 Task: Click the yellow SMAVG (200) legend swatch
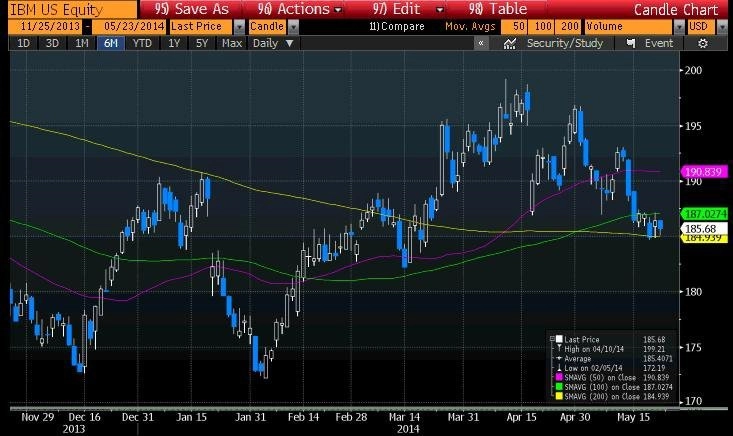click(558, 396)
